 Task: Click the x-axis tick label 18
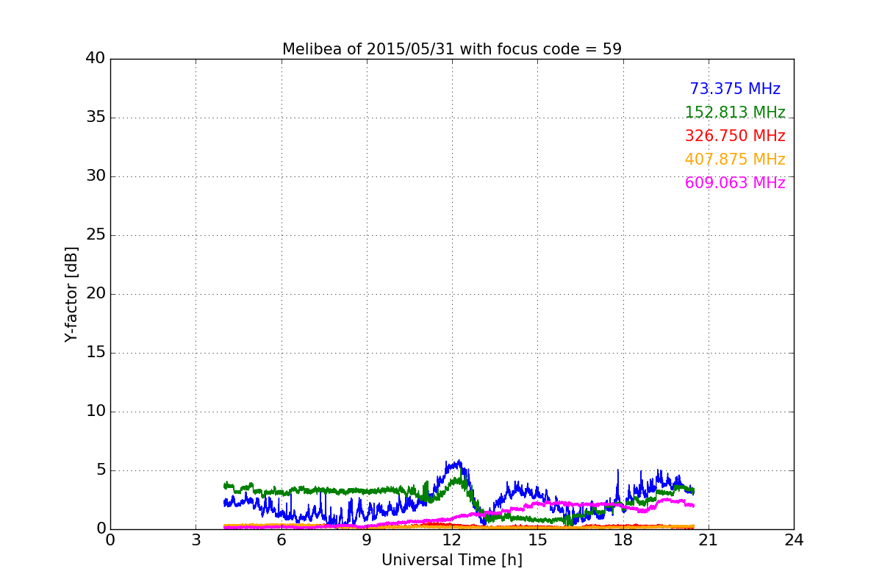623,540
